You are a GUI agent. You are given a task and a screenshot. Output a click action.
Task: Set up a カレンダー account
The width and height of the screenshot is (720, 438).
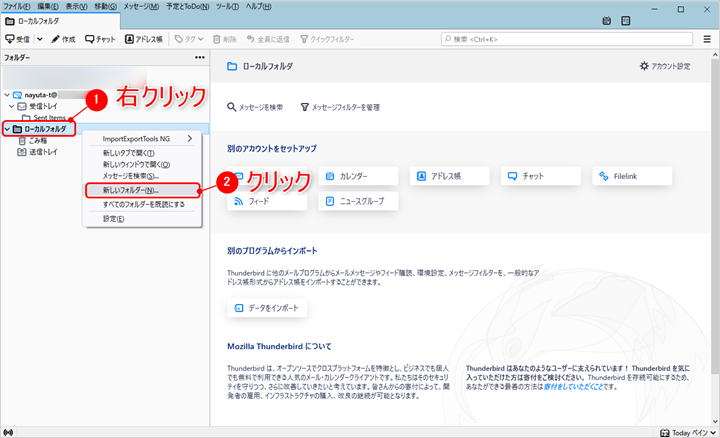pyautogui.click(x=358, y=176)
